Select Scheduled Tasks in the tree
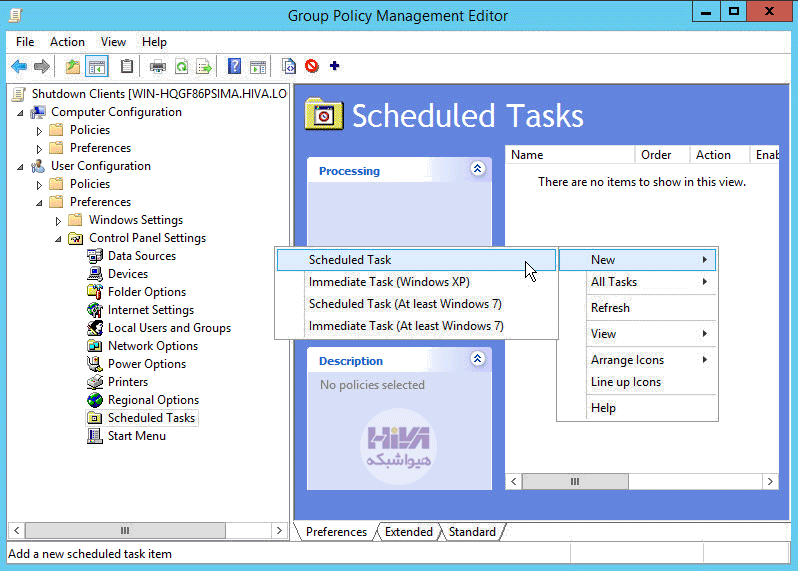The height and width of the screenshot is (571, 798). tap(151, 418)
